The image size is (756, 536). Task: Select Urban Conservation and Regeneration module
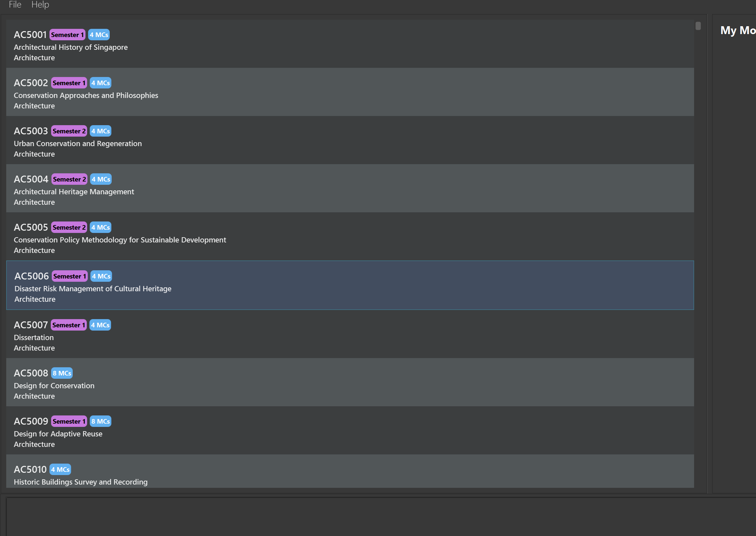click(350, 140)
